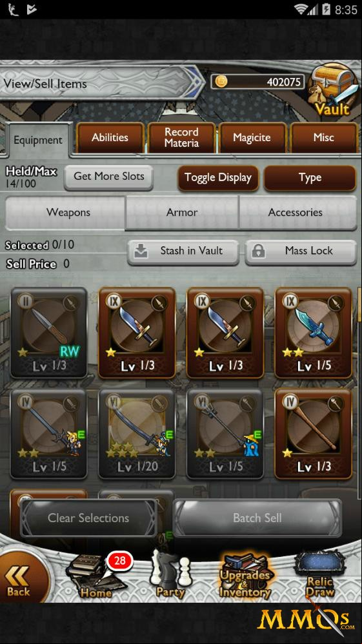
Task: Click Get More Slots button
Action: tap(108, 177)
